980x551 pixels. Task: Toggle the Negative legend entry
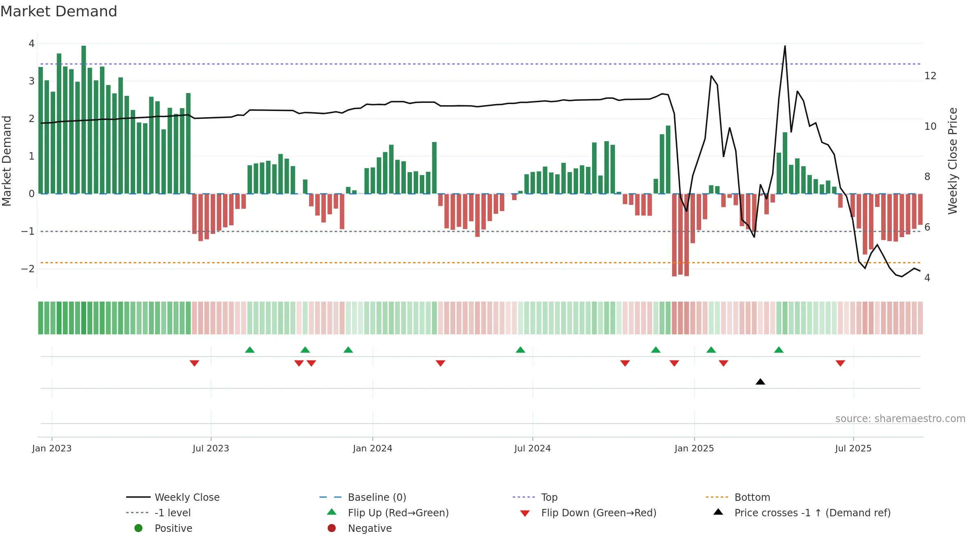359,528
